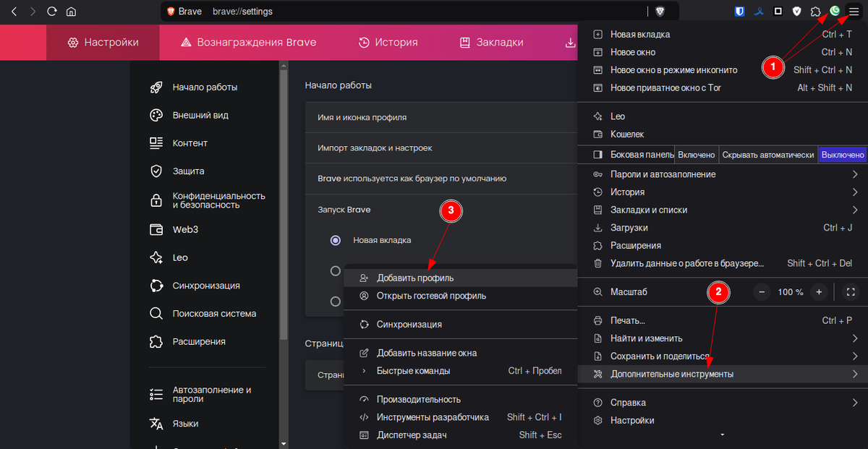Expand the Закладки и списки submenu arrow
This screenshot has width=868, height=449.
coord(855,210)
